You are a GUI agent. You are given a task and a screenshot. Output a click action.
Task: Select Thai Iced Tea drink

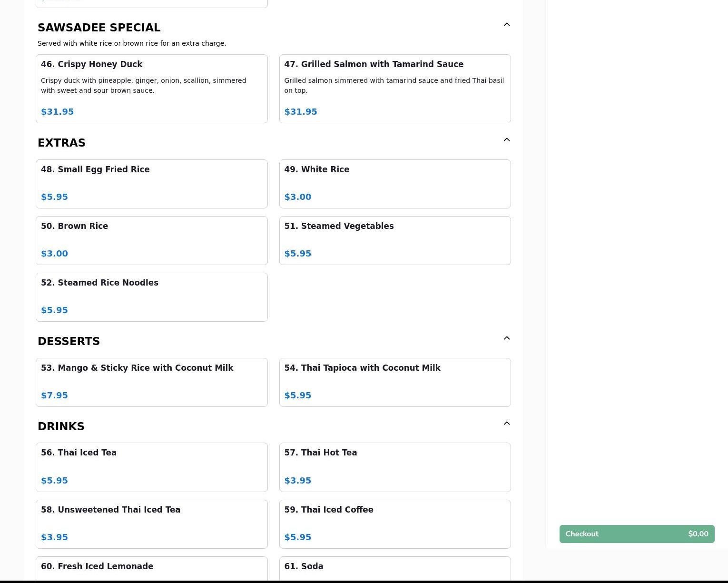[151, 467]
